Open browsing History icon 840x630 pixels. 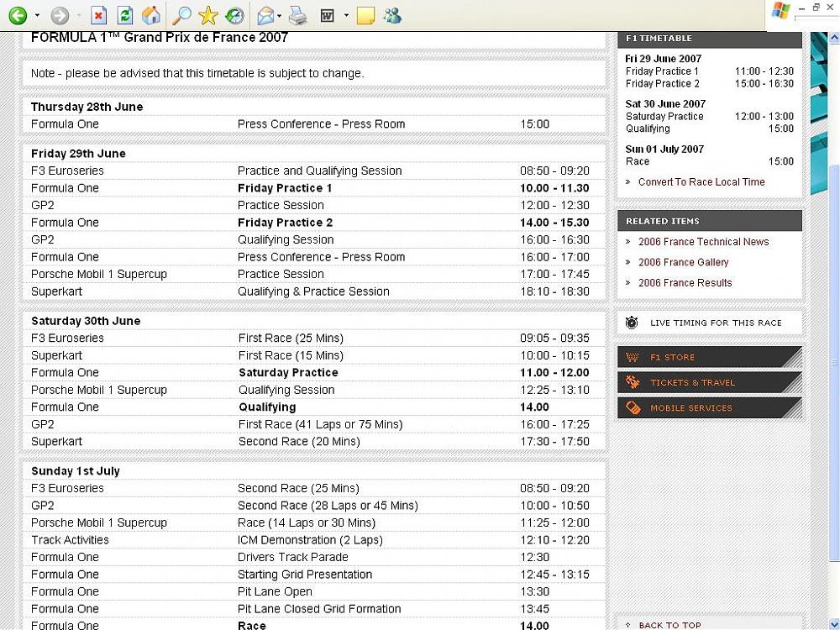click(235, 15)
